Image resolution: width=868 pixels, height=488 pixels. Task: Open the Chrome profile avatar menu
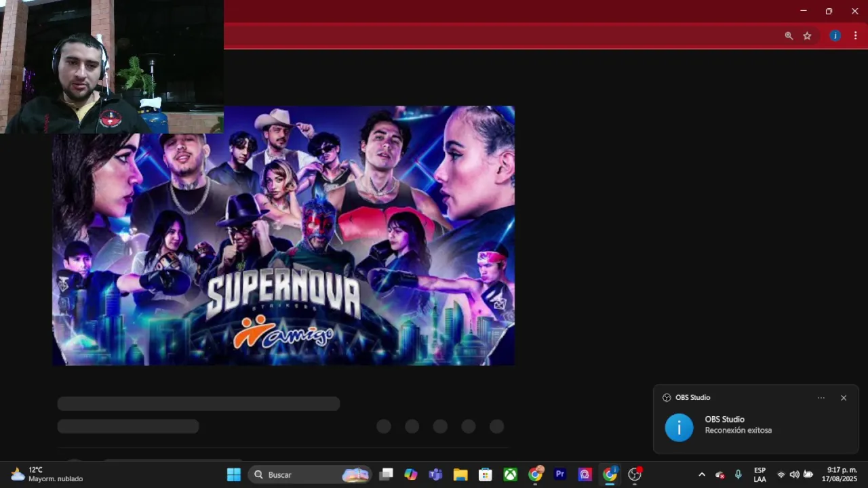(835, 36)
